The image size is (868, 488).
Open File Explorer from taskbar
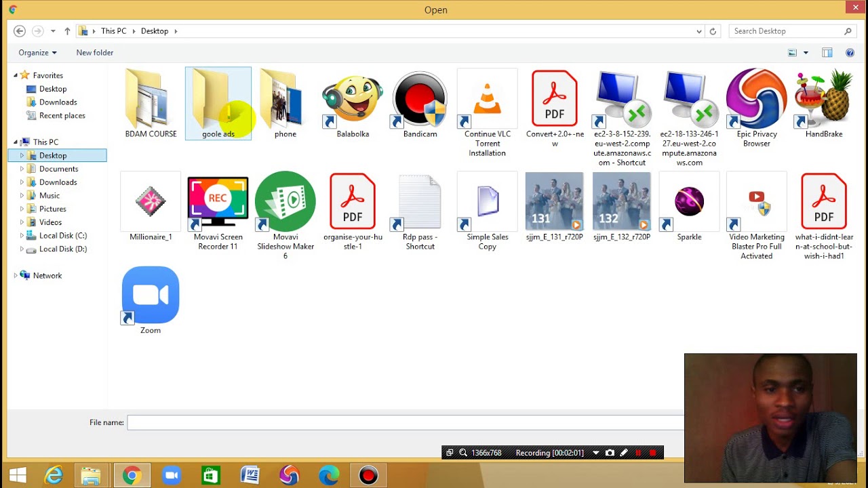91,476
